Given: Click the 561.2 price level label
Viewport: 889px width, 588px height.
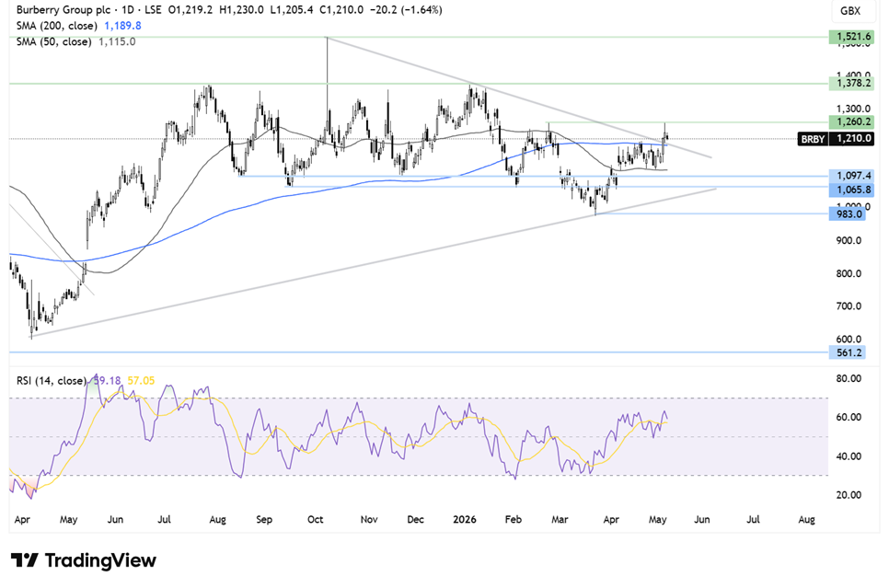Looking at the screenshot, I should point(847,352).
